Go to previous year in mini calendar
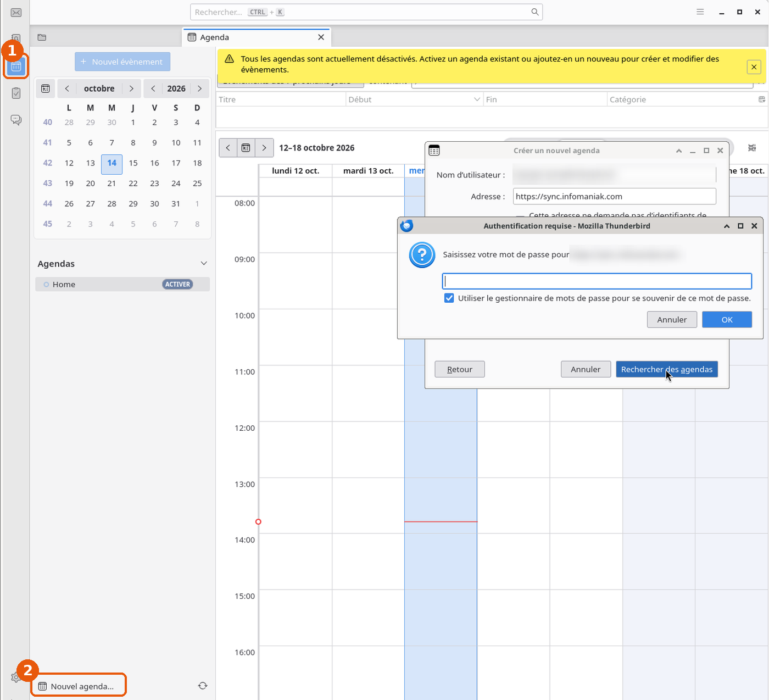Viewport: 769px width, 700px height. coord(153,88)
